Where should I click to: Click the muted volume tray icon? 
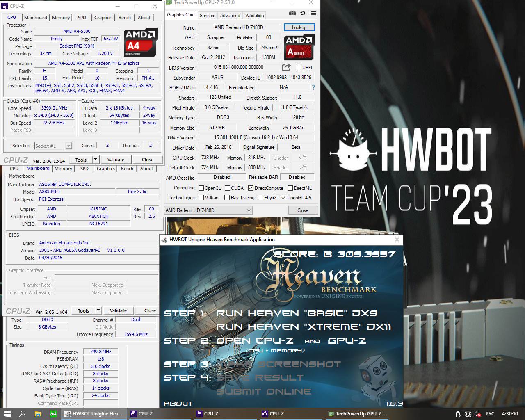pos(477,414)
